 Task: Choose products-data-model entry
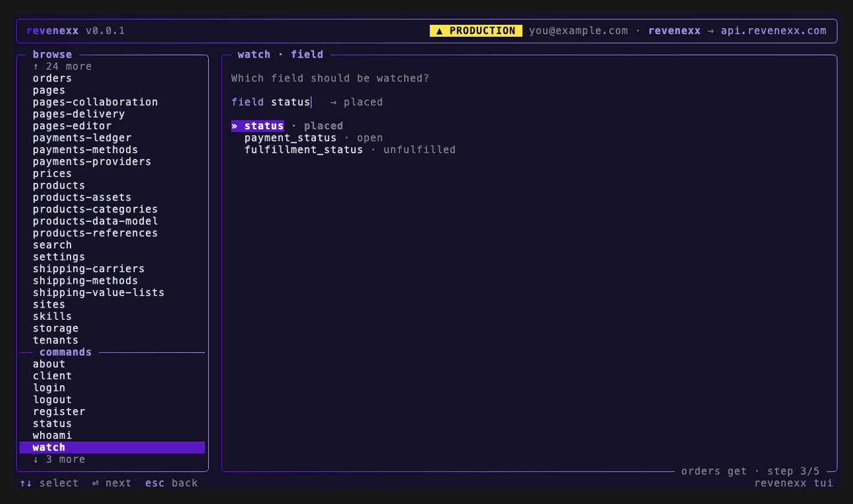click(95, 221)
